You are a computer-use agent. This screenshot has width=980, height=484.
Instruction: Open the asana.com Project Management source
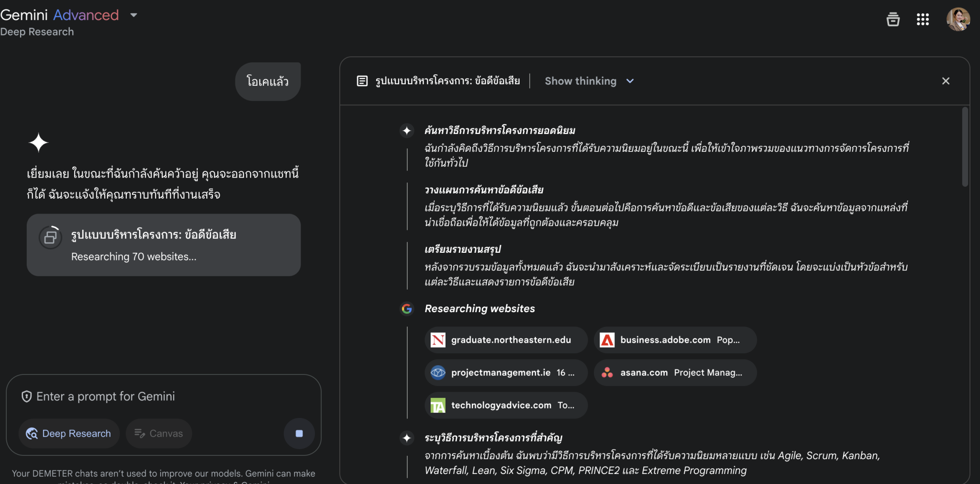click(675, 372)
